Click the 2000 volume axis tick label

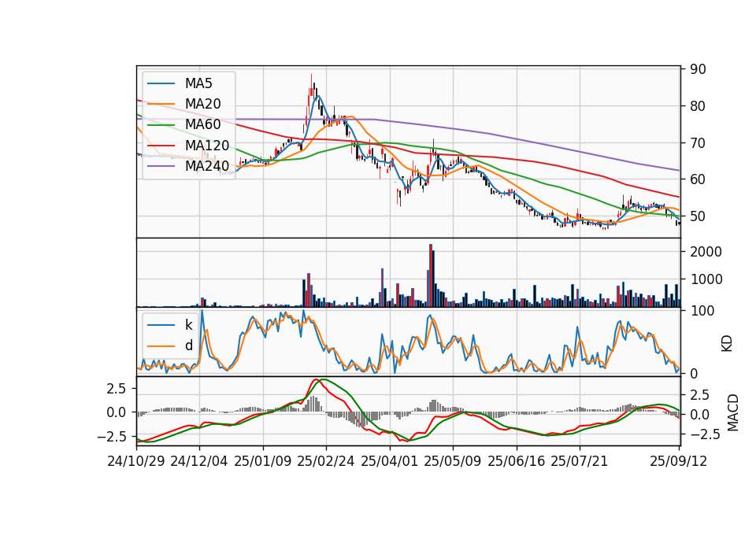coord(706,252)
